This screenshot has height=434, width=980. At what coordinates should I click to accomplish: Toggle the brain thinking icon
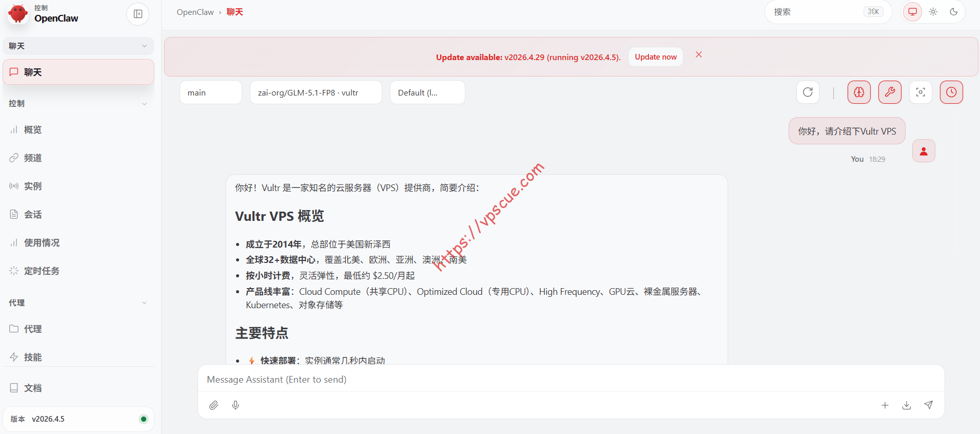tap(859, 92)
